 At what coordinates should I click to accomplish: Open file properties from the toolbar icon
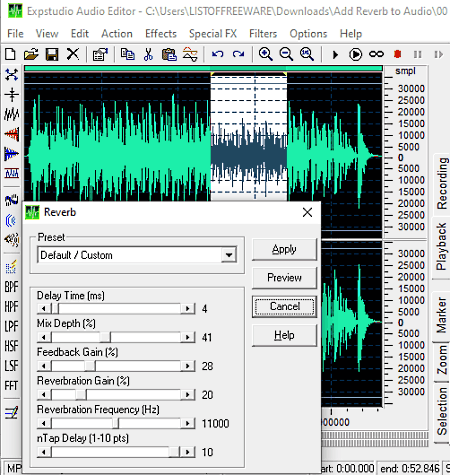[x=100, y=54]
